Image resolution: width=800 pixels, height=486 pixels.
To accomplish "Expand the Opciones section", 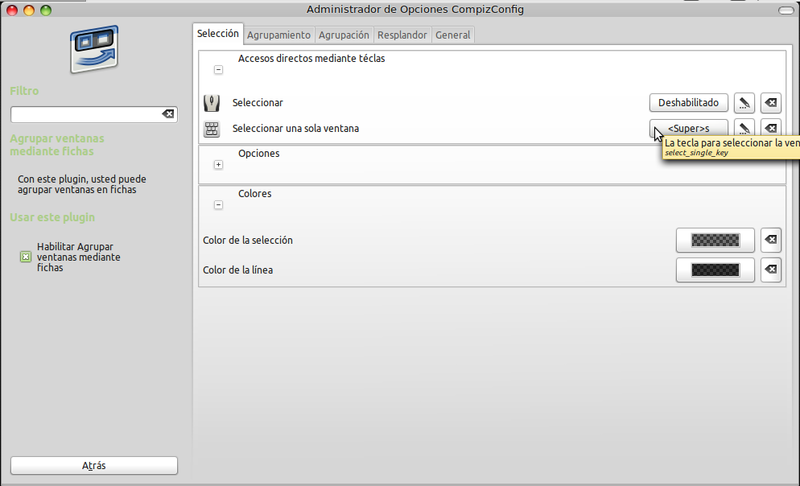I will pyautogui.click(x=218, y=164).
